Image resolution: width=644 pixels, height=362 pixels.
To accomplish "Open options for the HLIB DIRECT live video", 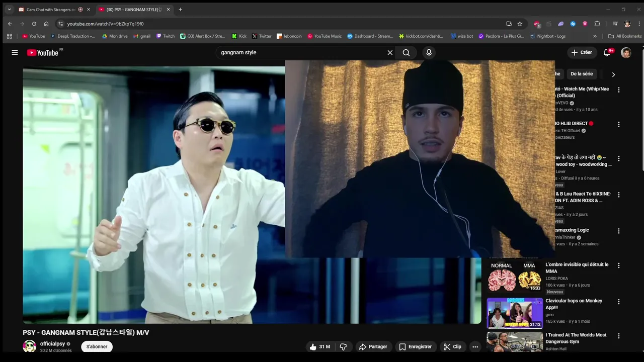I will click(619, 124).
